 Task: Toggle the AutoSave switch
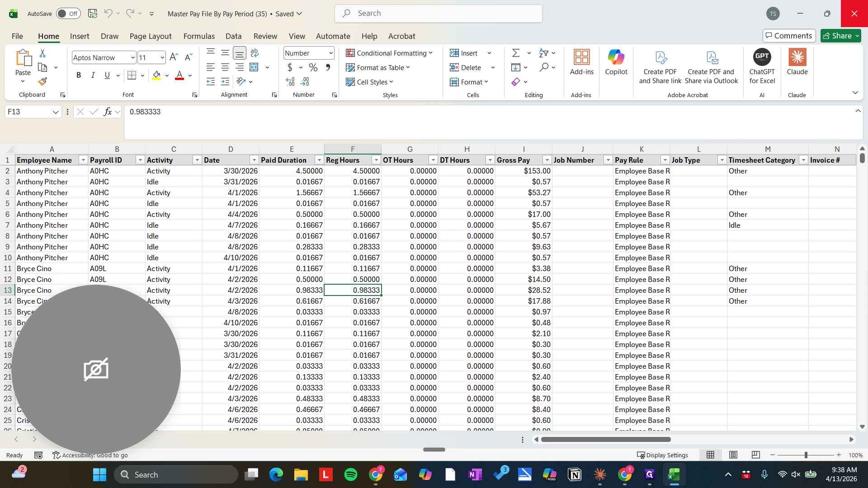[68, 14]
